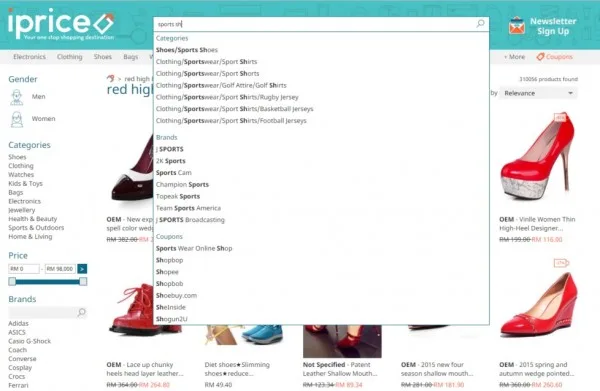Image resolution: width=600 pixels, height=391 pixels.
Task: Click the RM 0 minimum price field
Action: pos(24,269)
